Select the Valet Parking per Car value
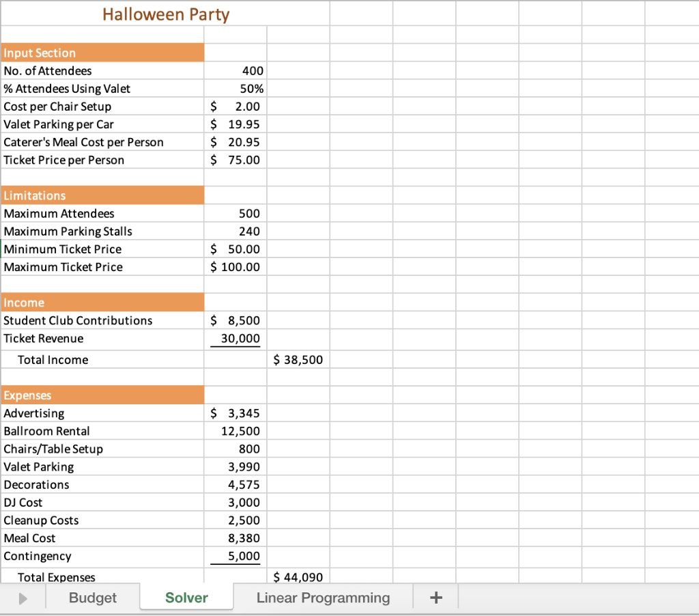Image resolution: width=699 pixels, height=616 pixels. [x=236, y=124]
